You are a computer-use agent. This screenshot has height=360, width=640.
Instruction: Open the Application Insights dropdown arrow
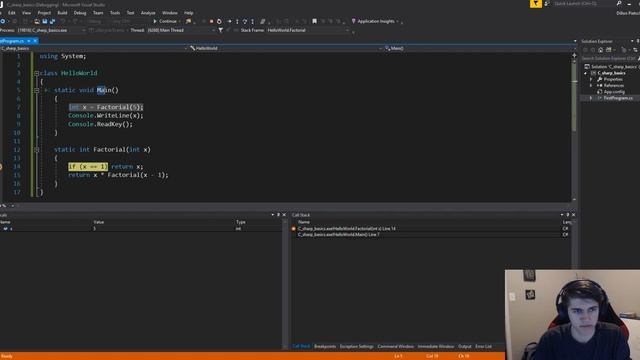point(398,21)
